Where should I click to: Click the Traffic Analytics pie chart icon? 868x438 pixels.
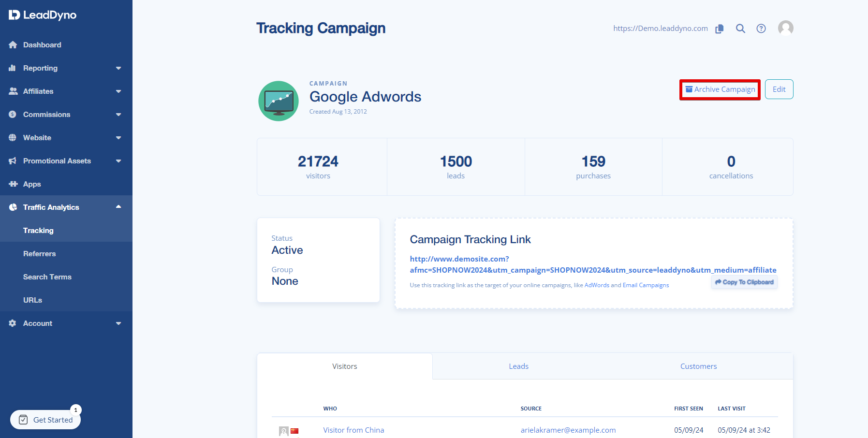pyautogui.click(x=13, y=207)
